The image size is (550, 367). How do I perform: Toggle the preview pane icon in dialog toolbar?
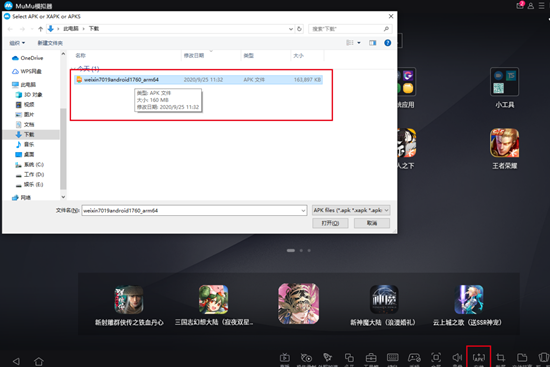(x=373, y=43)
